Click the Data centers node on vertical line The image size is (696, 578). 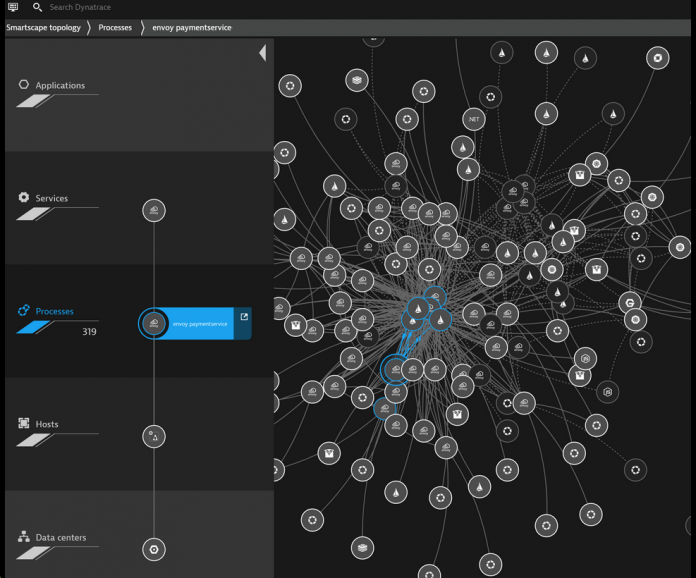pyautogui.click(x=154, y=549)
